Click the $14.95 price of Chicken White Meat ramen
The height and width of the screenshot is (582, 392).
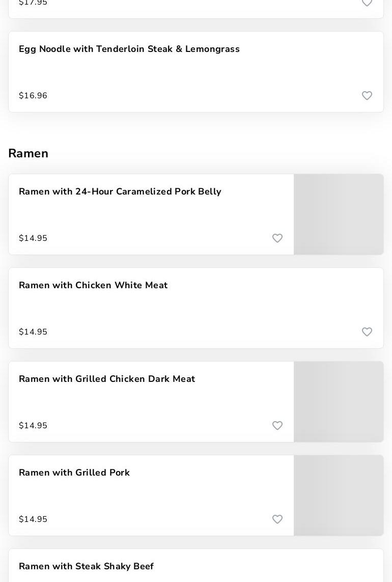point(33,332)
